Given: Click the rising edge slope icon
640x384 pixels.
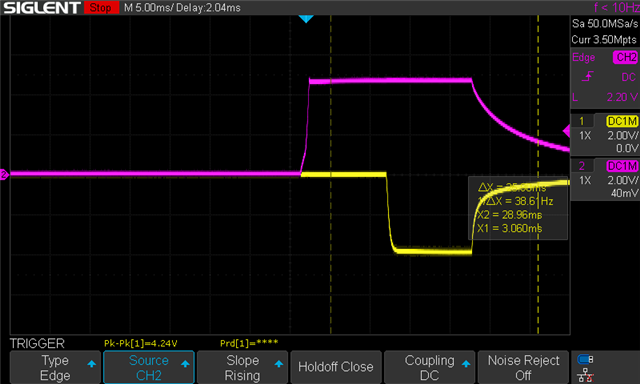Looking at the screenshot, I should tap(587, 76).
